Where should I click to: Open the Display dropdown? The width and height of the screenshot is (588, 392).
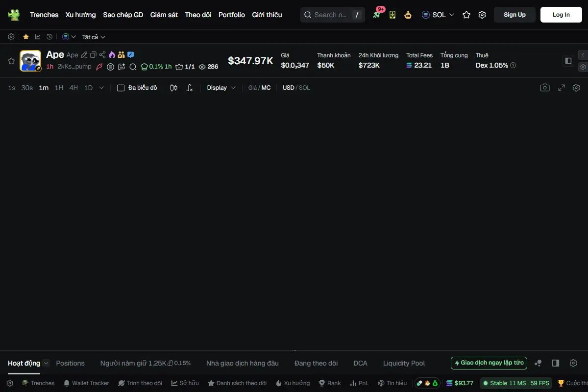coord(221,88)
